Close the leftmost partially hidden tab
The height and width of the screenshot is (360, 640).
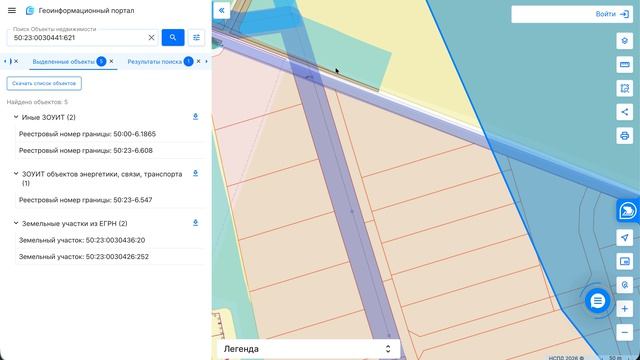pos(16,61)
